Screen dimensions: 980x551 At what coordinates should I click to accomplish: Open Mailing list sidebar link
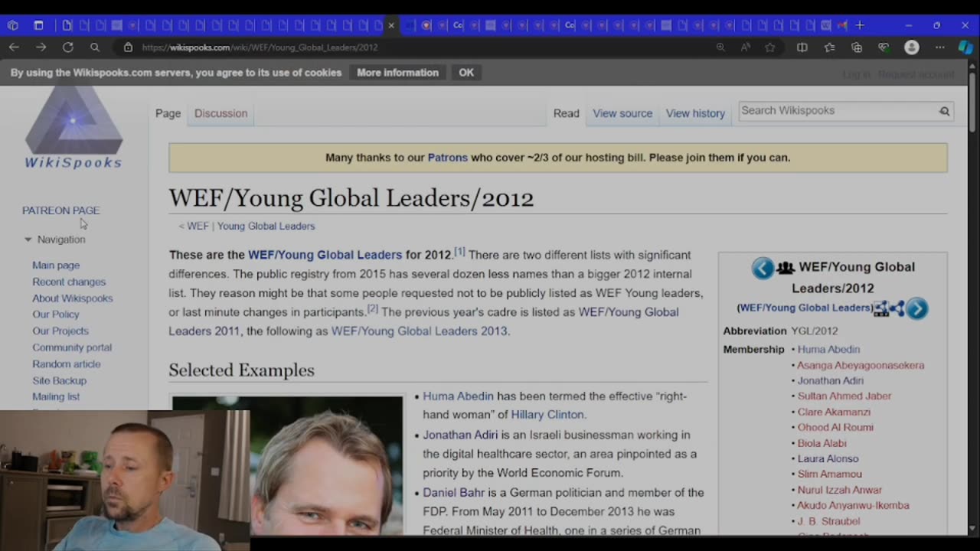56,396
